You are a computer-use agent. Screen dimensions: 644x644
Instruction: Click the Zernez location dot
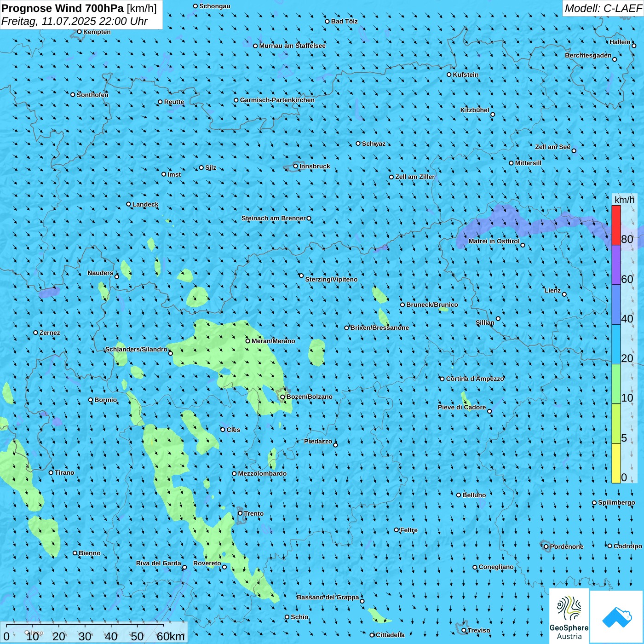[36, 333]
